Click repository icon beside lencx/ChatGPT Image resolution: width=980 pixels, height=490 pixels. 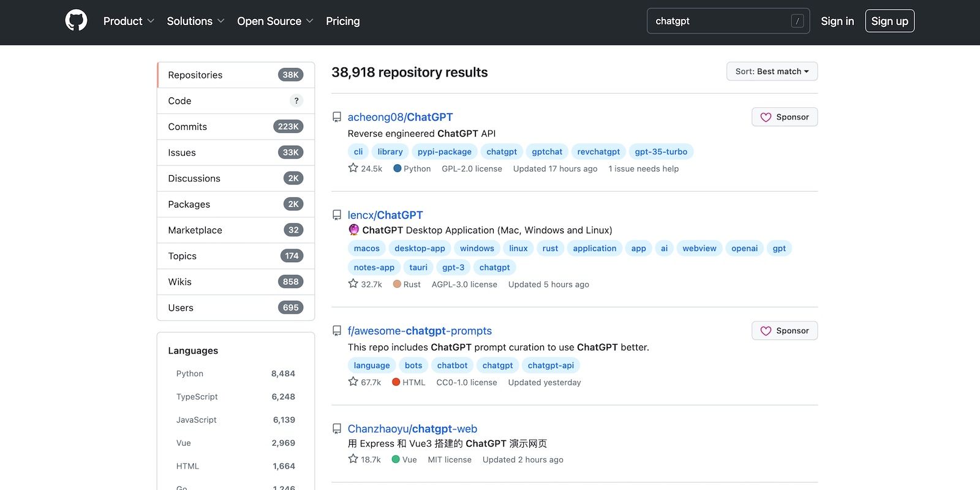(x=337, y=215)
